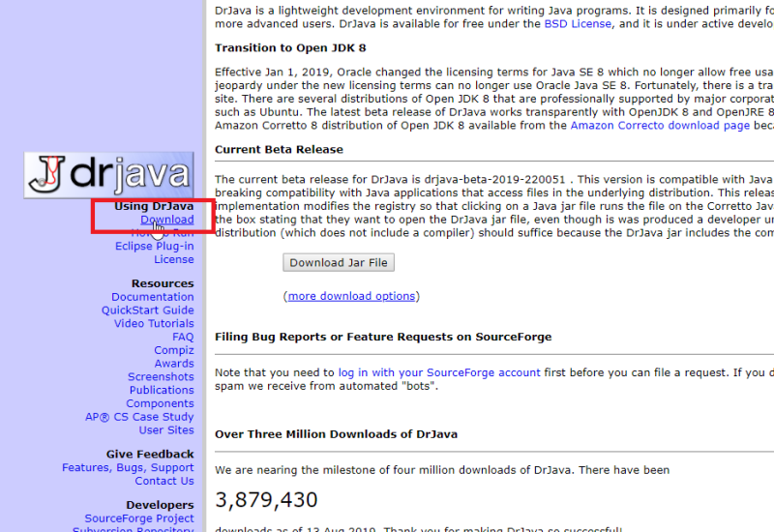The width and height of the screenshot is (774, 532).
Task: Open the User Sites link
Action: pos(166,429)
